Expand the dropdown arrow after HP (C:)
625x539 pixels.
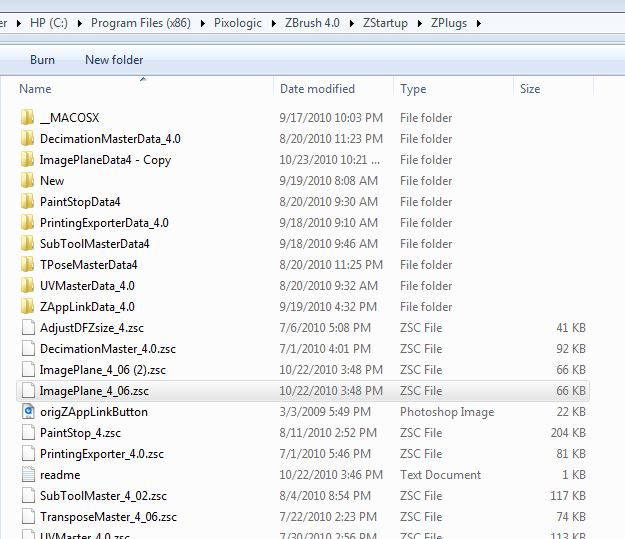point(80,24)
